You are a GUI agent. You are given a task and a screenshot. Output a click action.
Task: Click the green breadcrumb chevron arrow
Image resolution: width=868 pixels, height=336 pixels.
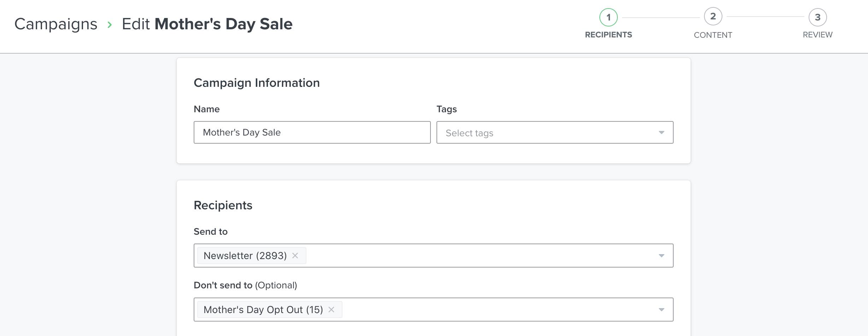(110, 24)
